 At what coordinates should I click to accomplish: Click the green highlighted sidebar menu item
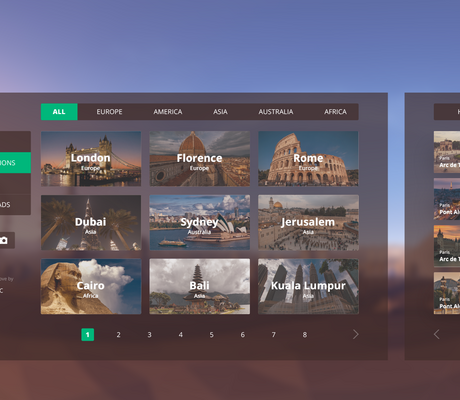(15, 163)
